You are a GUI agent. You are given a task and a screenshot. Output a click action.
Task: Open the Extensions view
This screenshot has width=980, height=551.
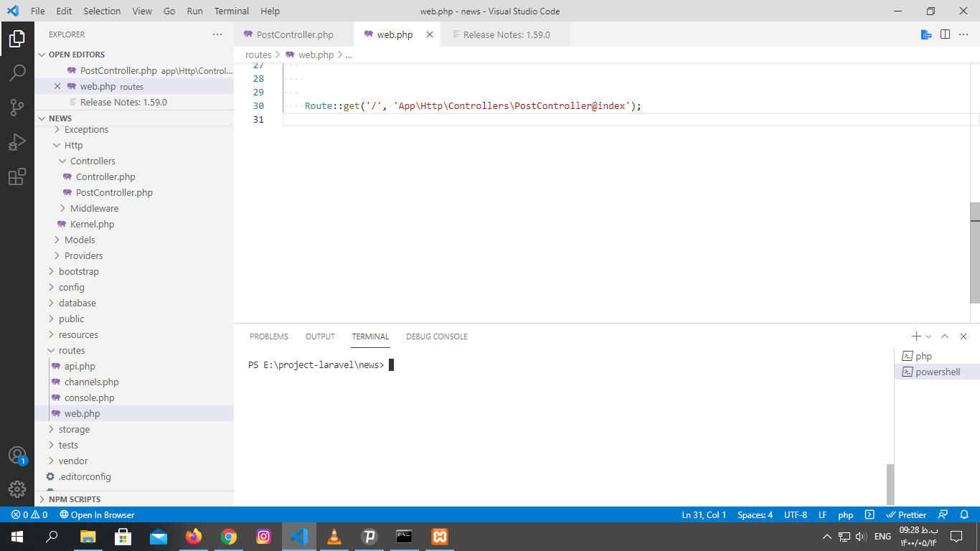tap(17, 176)
